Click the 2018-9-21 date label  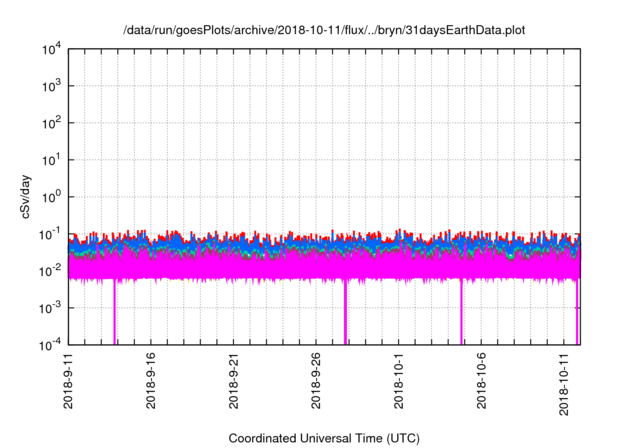(233, 381)
